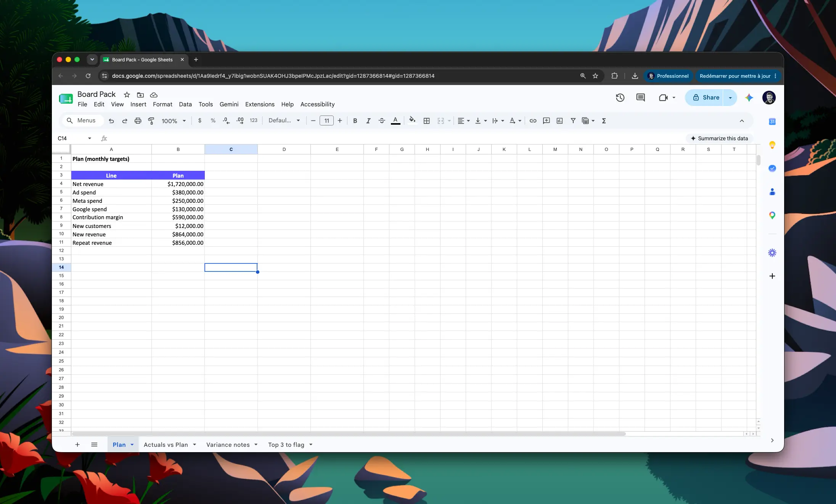Star the Board Pack document
The image size is (836, 504).
pyautogui.click(x=127, y=95)
